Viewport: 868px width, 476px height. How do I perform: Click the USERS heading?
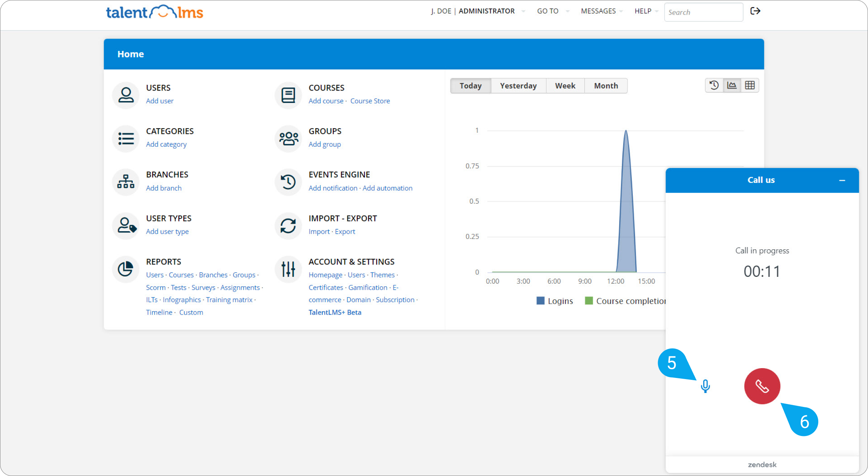[158, 88]
